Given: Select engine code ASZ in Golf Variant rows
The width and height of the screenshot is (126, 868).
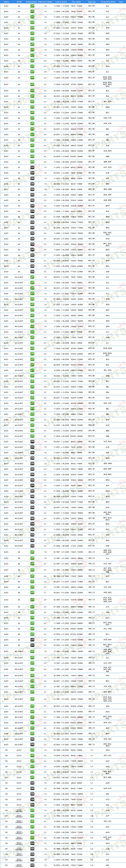Looking at the screenshot, I should click(x=108, y=860).
